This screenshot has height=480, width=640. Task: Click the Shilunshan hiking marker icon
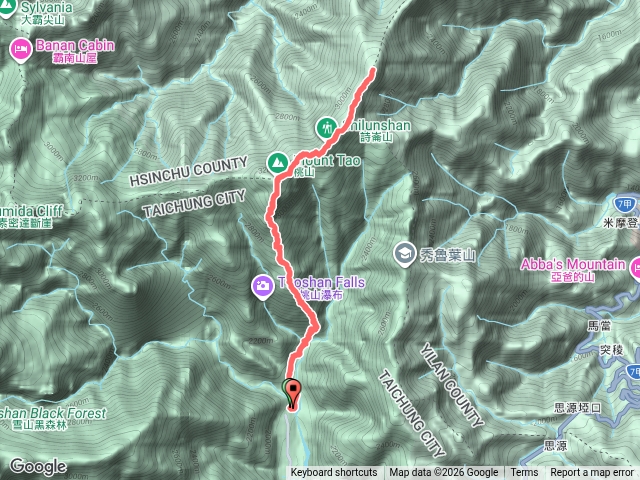point(327,128)
